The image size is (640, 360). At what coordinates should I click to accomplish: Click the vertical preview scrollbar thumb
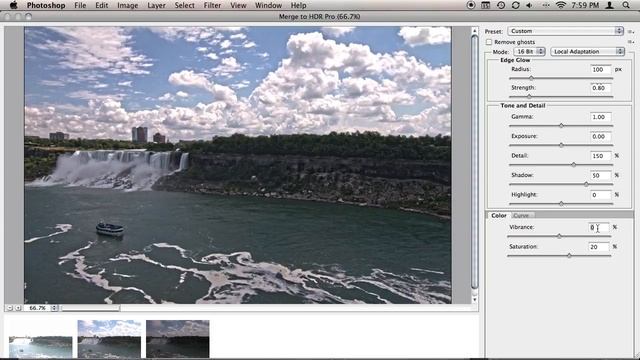tap(474, 161)
